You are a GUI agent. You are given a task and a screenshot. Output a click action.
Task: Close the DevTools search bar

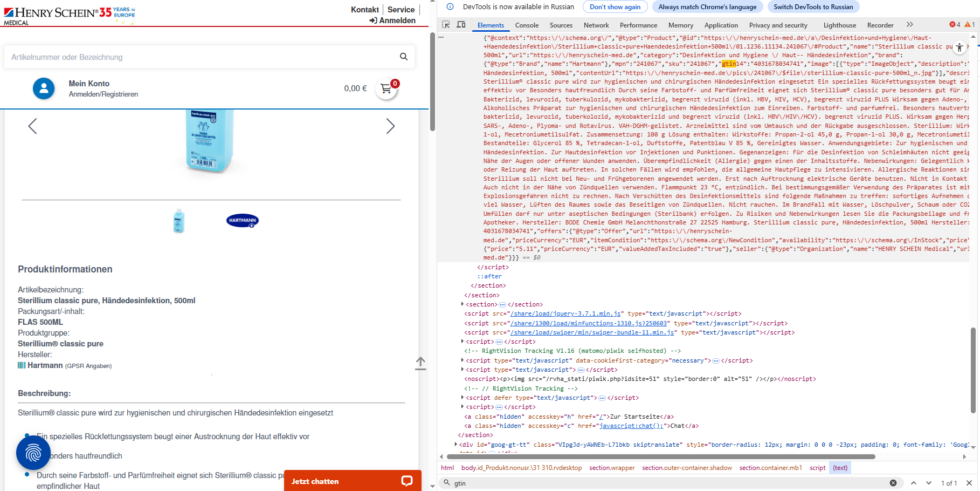[969, 483]
